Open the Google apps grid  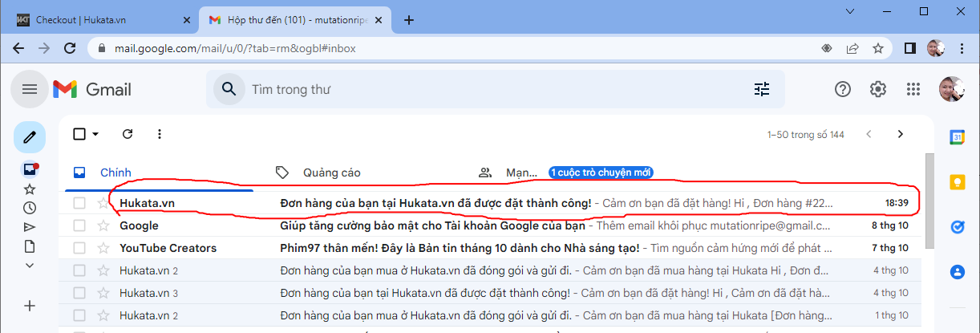(x=913, y=89)
